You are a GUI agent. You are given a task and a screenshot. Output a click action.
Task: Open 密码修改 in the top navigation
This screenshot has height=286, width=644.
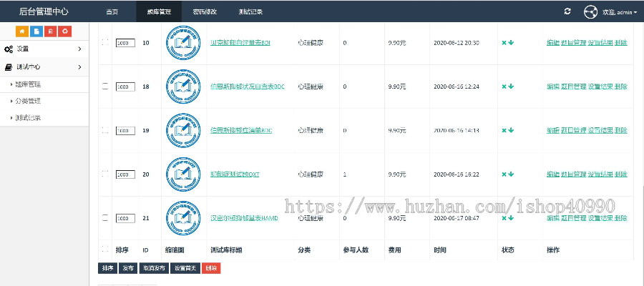point(205,12)
